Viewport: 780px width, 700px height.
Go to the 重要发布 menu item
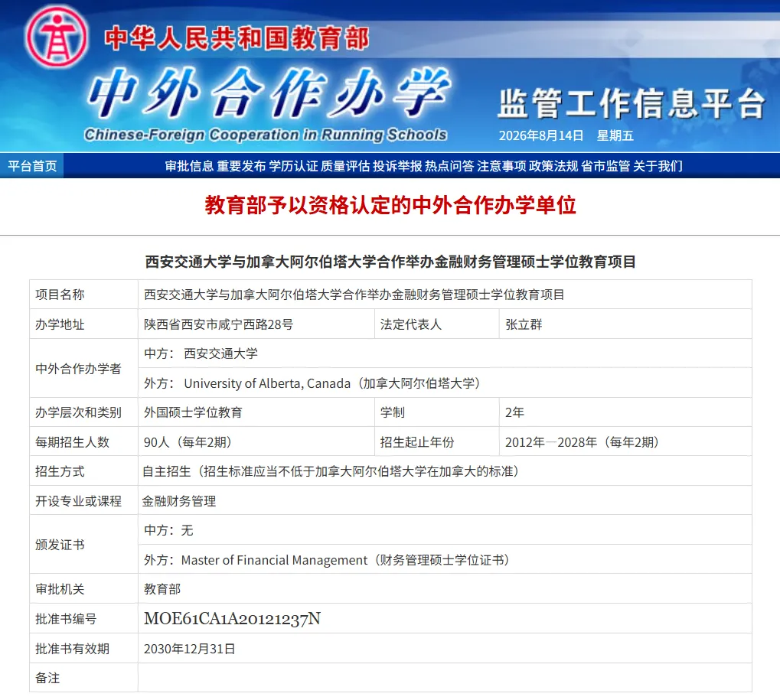(241, 166)
